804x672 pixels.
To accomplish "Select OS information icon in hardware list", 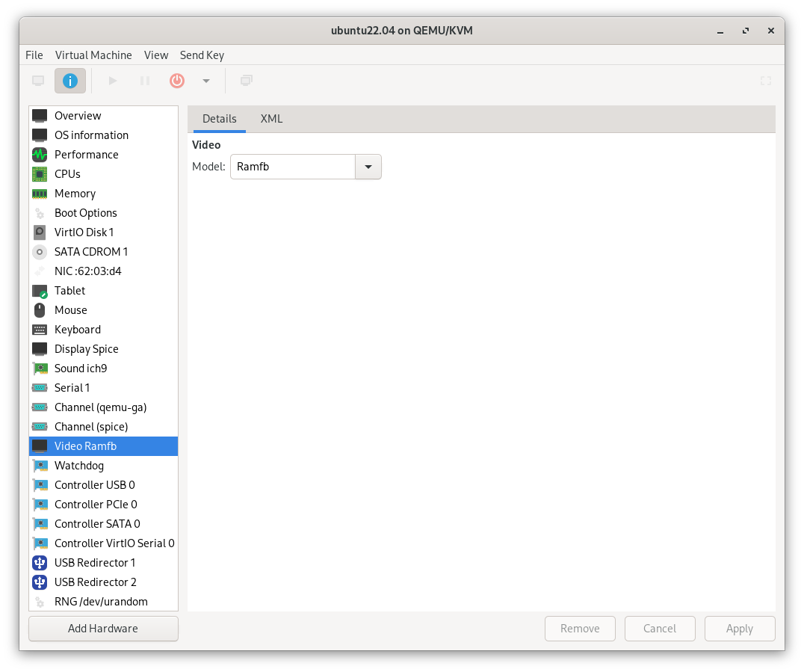I will pos(40,135).
